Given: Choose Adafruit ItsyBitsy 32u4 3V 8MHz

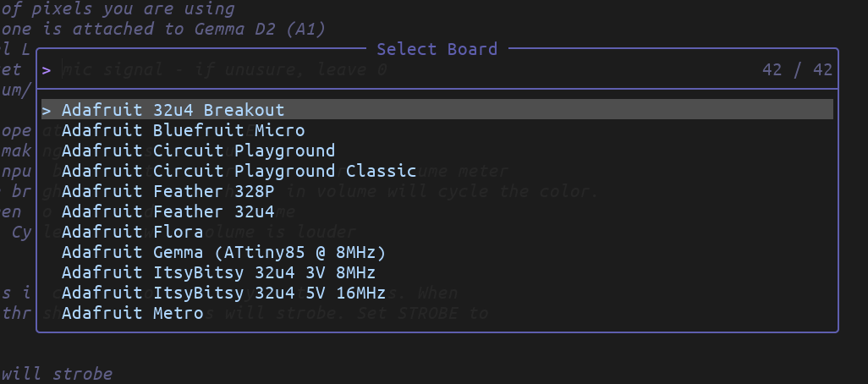Looking at the screenshot, I should pos(437,272).
